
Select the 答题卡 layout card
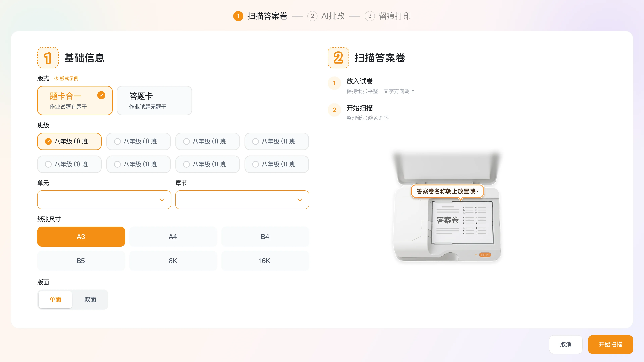[154, 100]
